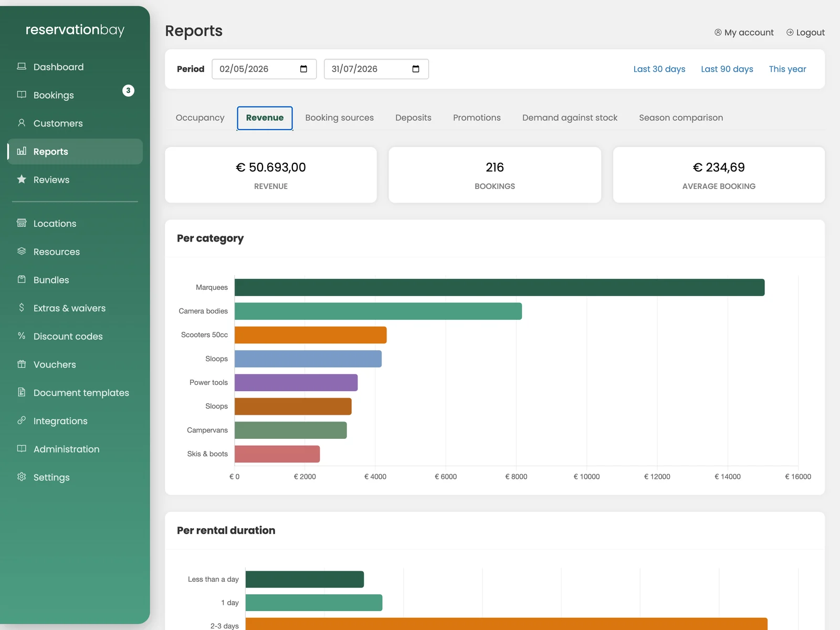840x630 pixels.
Task: Open My account link
Action: click(x=744, y=33)
